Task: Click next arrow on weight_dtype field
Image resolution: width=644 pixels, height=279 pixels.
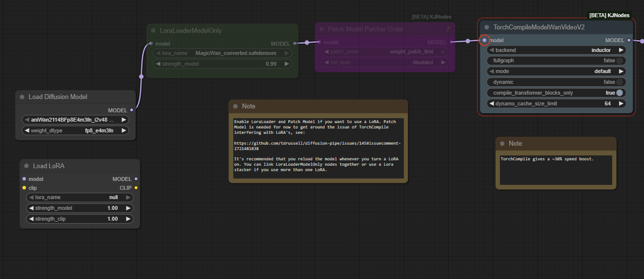Action: coord(124,130)
